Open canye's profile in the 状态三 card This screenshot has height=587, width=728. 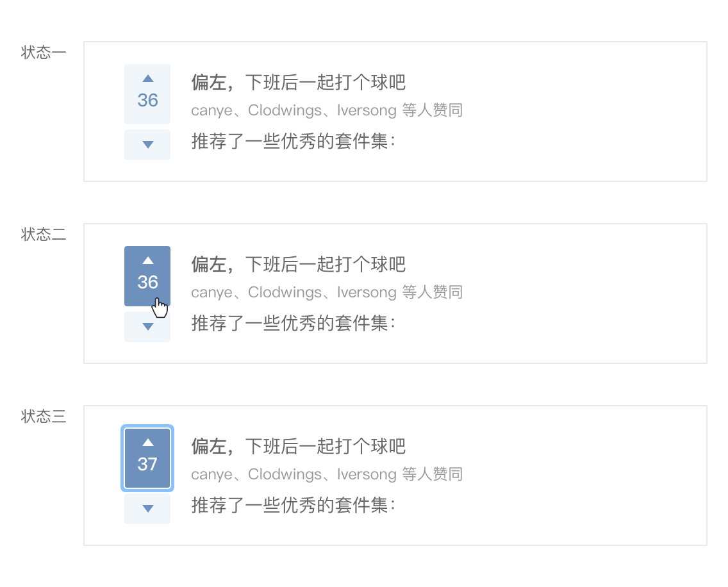click(x=211, y=475)
